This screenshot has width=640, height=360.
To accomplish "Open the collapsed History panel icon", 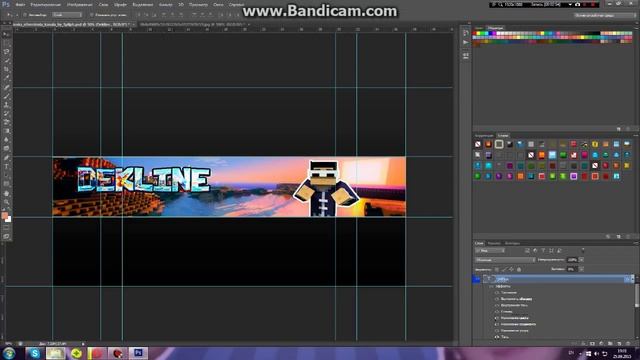I will [466, 33].
